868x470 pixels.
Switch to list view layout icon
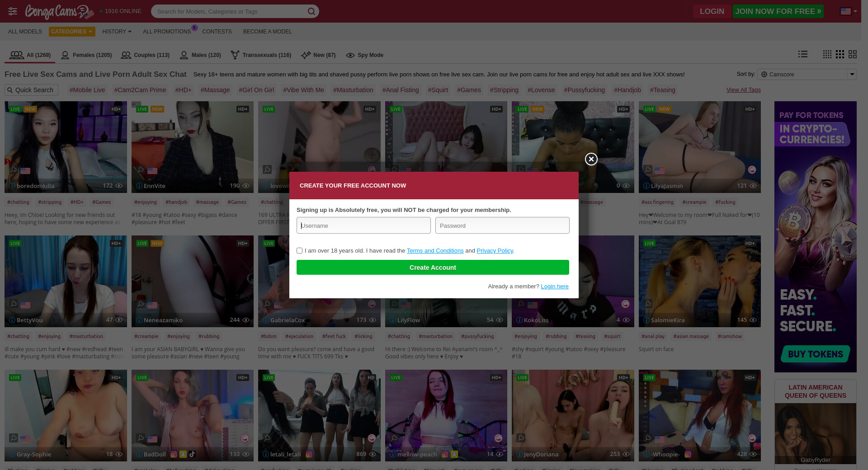803,54
